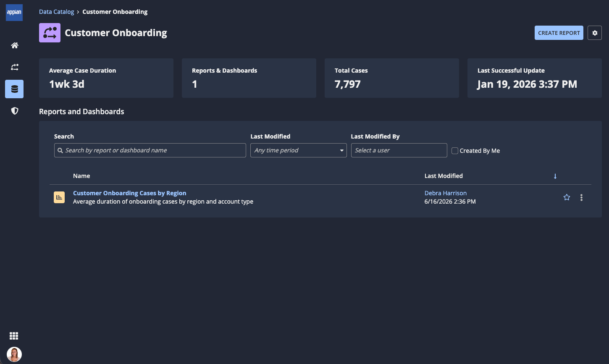This screenshot has width=609, height=364.
Task: Click the Average Case Duration card
Action: (x=106, y=78)
